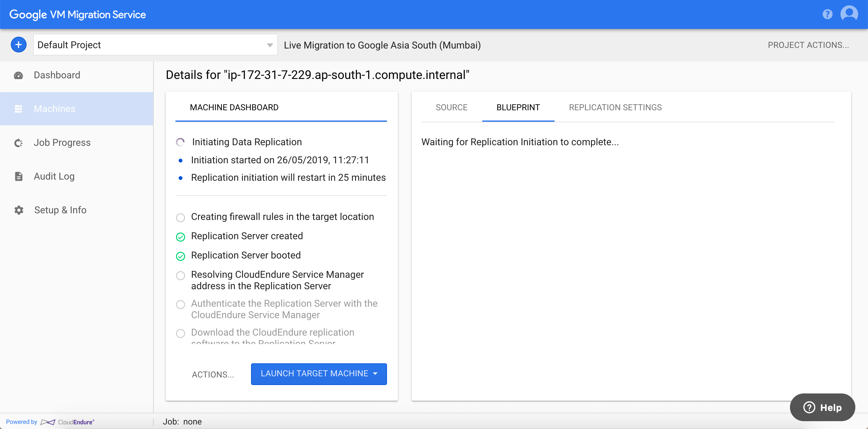Click the blue plus add project icon
The image size is (868, 429).
18,45
